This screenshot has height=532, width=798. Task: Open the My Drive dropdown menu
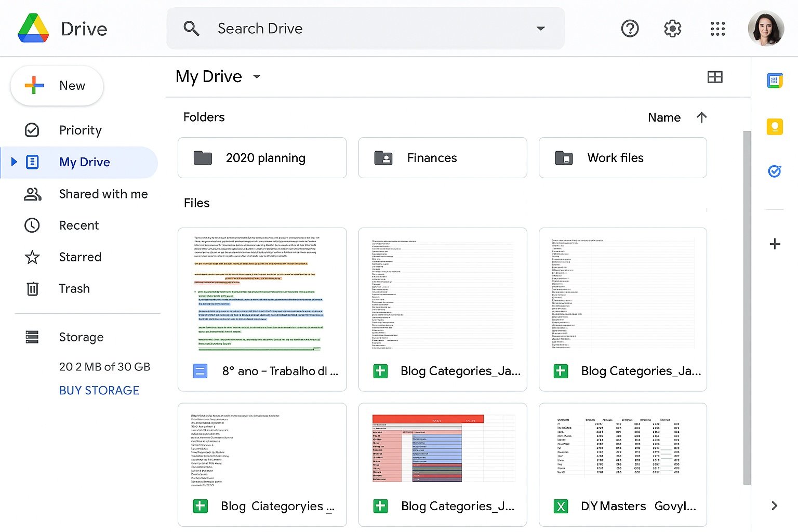pos(256,77)
